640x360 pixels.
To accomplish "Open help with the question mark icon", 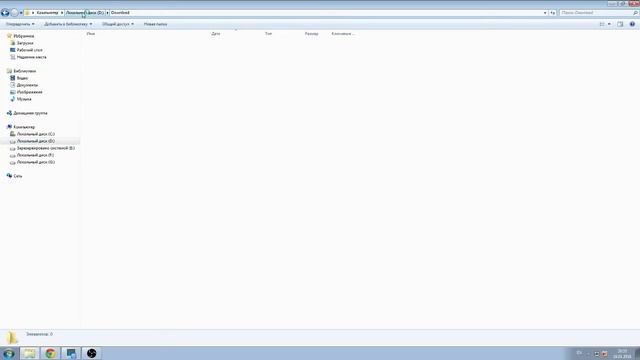I will click(632, 24).
